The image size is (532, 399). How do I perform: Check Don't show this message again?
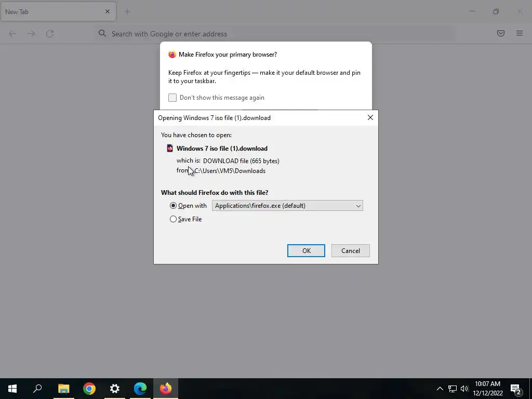tap(172, 98)
